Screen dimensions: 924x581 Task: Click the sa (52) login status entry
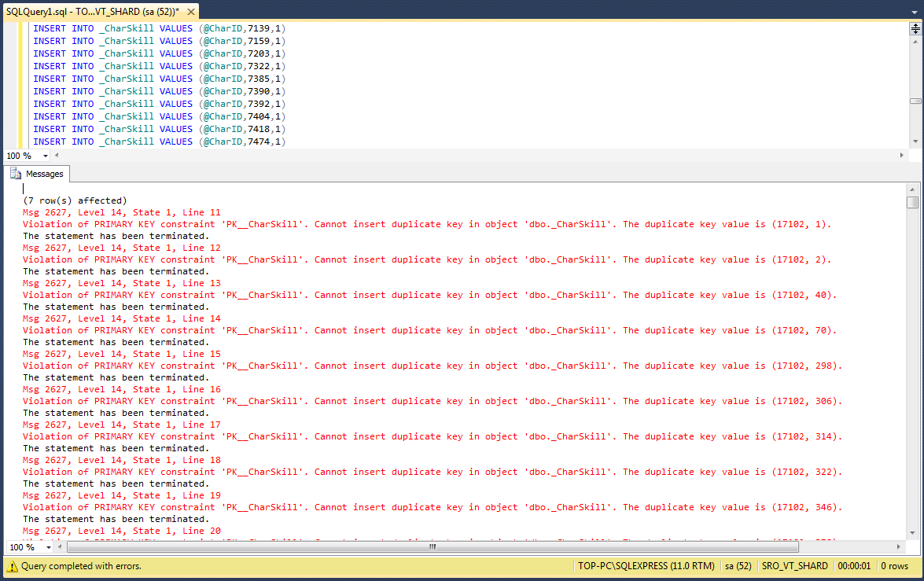click(738, 566)
